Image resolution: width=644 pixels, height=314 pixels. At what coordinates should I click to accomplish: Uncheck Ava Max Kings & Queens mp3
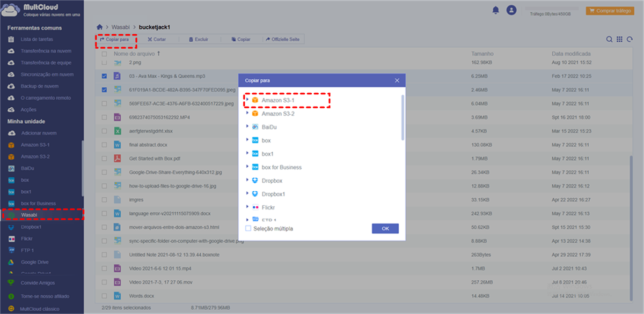tap(104, 76)
